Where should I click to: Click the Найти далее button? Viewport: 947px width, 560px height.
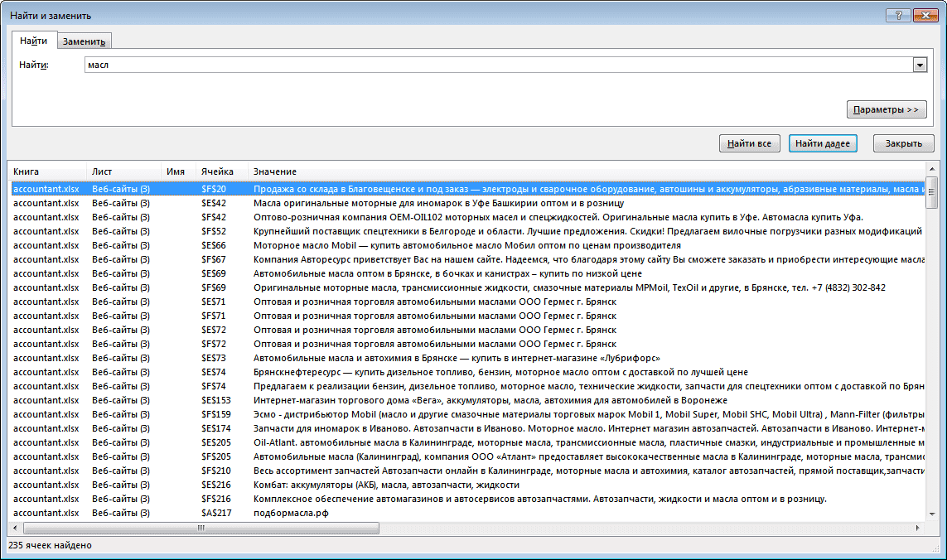point(822,143)
